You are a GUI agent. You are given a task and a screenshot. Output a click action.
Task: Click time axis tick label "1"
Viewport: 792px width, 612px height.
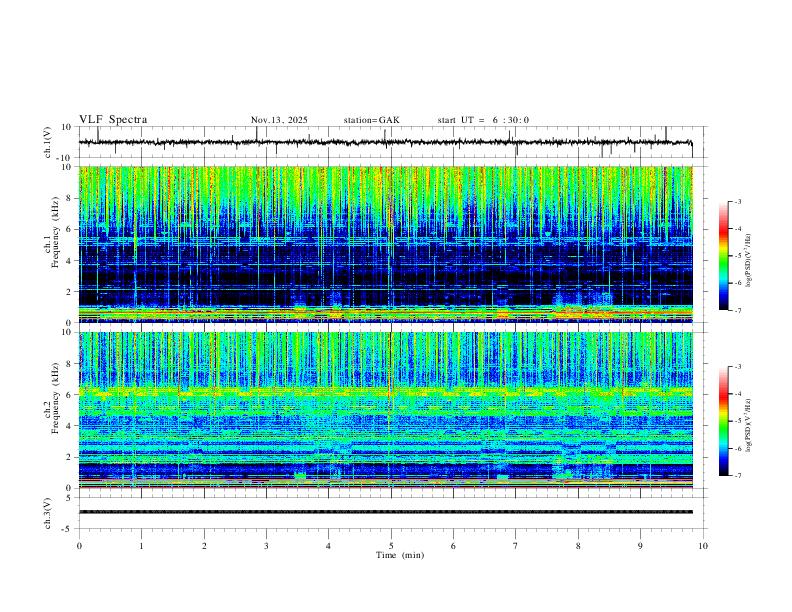[x=142, y=546]
